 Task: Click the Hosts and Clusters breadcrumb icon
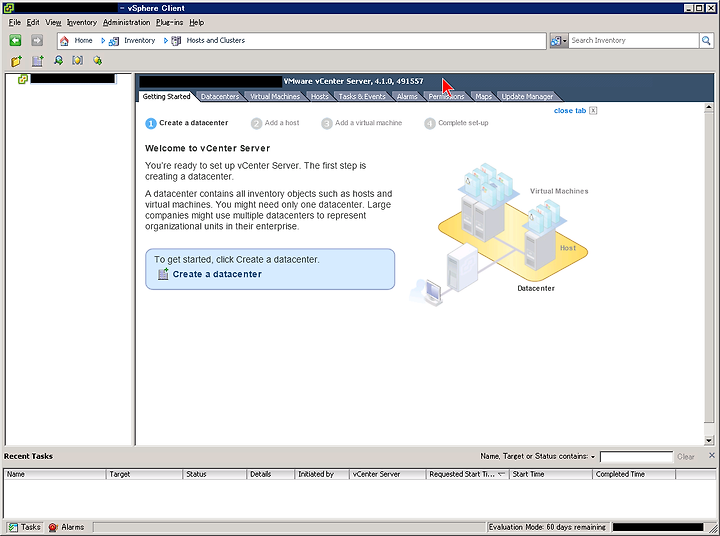click(176, 41)
